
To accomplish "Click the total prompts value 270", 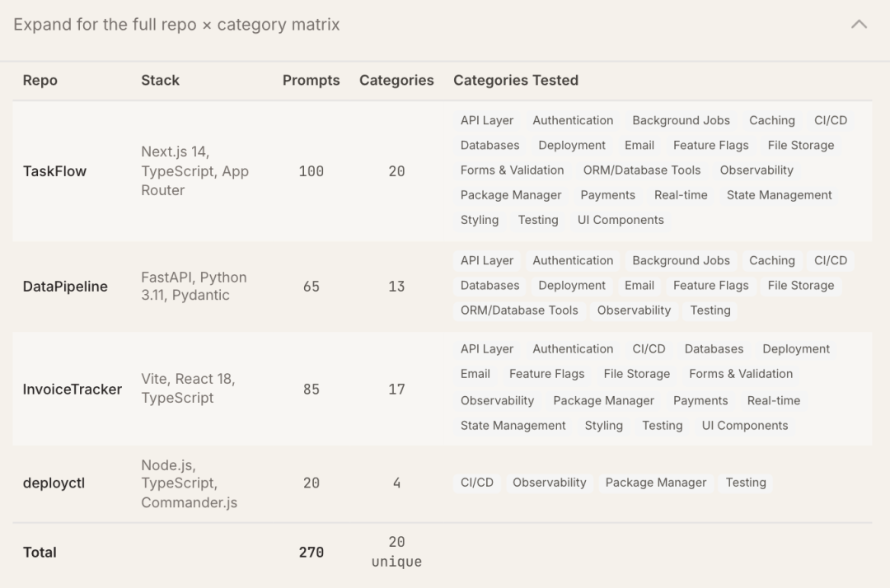I will pyautogui.click(x=311, y=553).
